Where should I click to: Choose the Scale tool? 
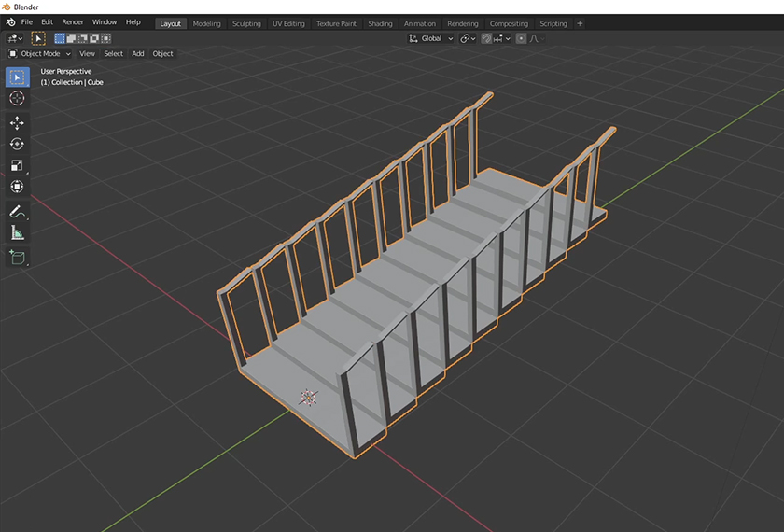pyautogui.click(x=17, y=165)
